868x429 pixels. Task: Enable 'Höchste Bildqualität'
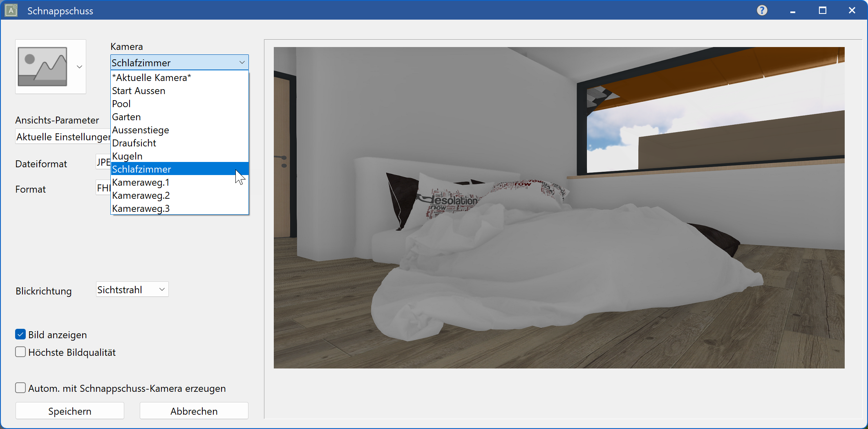pyautogui.click(x=20, y=351)
